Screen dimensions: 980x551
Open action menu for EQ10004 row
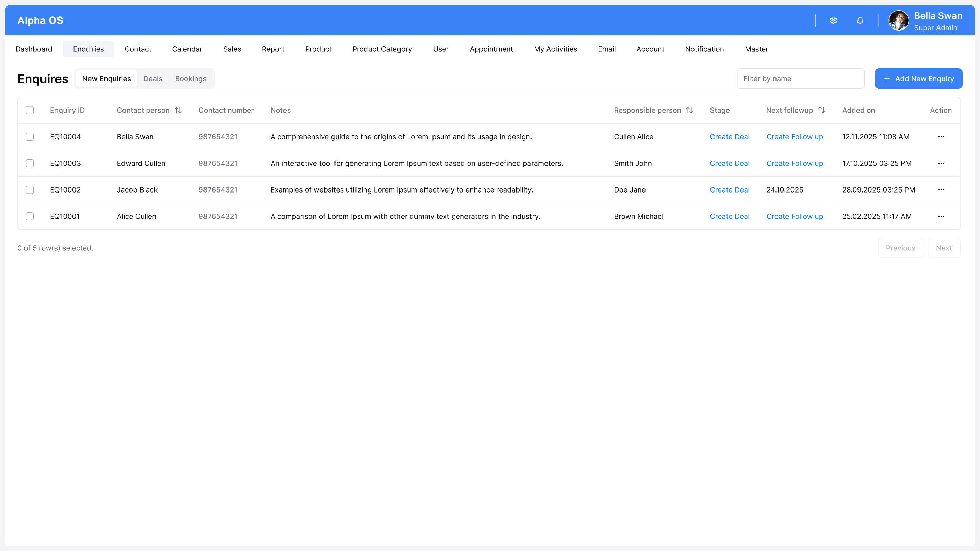point(941,137)
